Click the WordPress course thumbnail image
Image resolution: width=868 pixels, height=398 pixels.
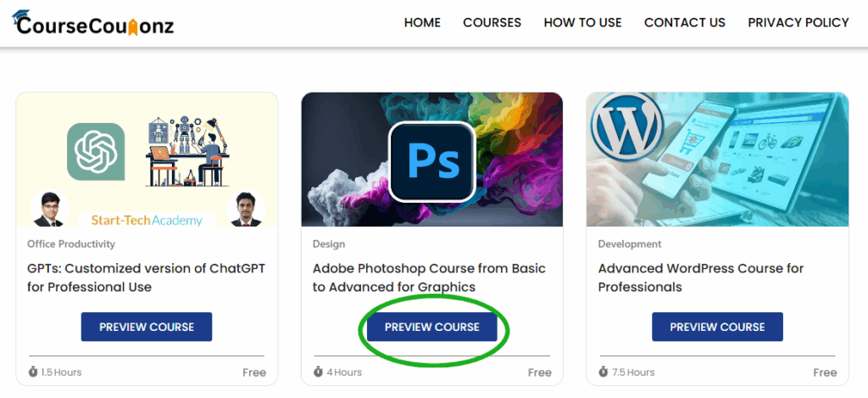point(717,160)
